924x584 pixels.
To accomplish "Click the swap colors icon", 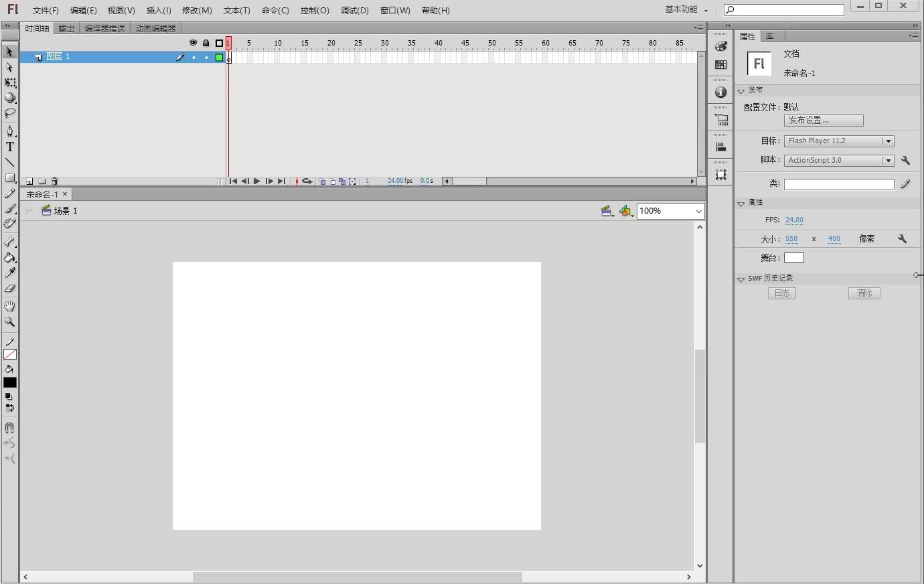I will pyautogui.click(x=9, y=407).
